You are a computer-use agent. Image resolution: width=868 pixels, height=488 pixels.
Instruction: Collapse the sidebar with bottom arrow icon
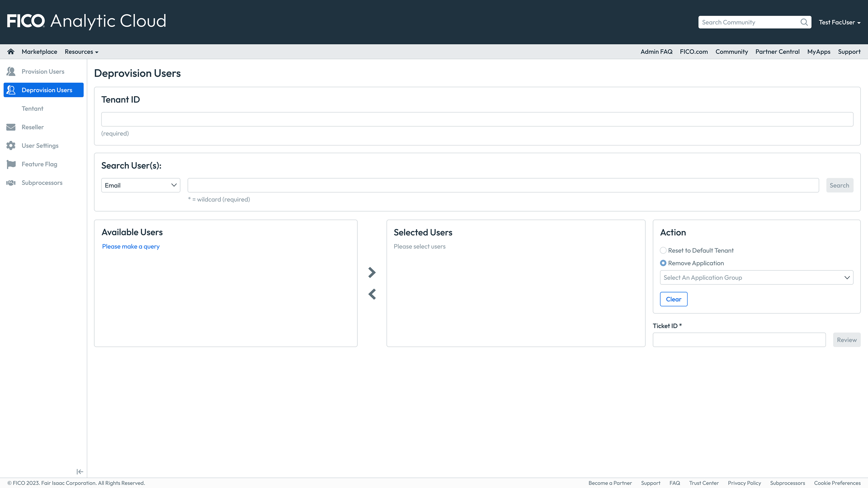coord(80,472)
